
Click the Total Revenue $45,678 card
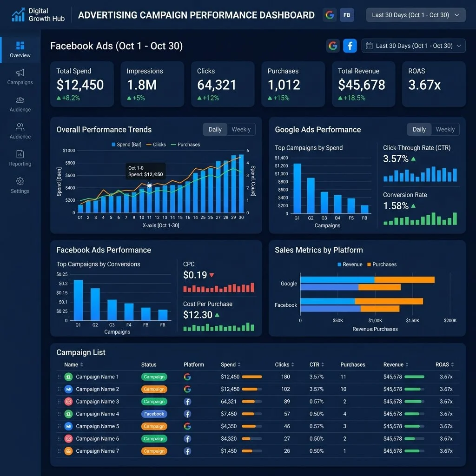[x=364, y=84]
